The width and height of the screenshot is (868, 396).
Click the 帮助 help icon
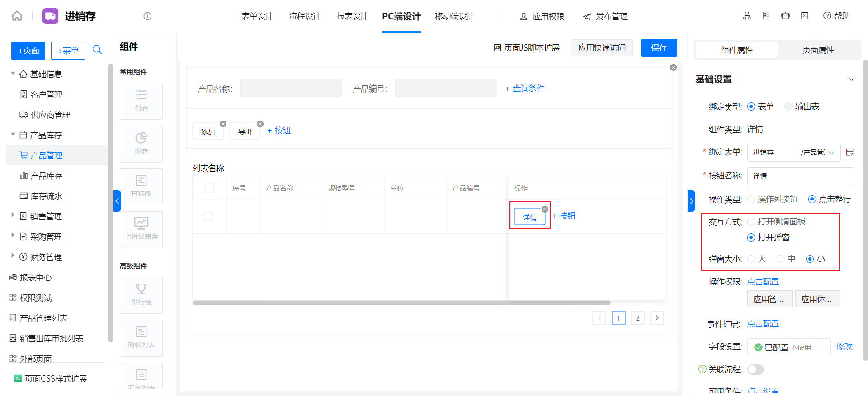(827, 16)
